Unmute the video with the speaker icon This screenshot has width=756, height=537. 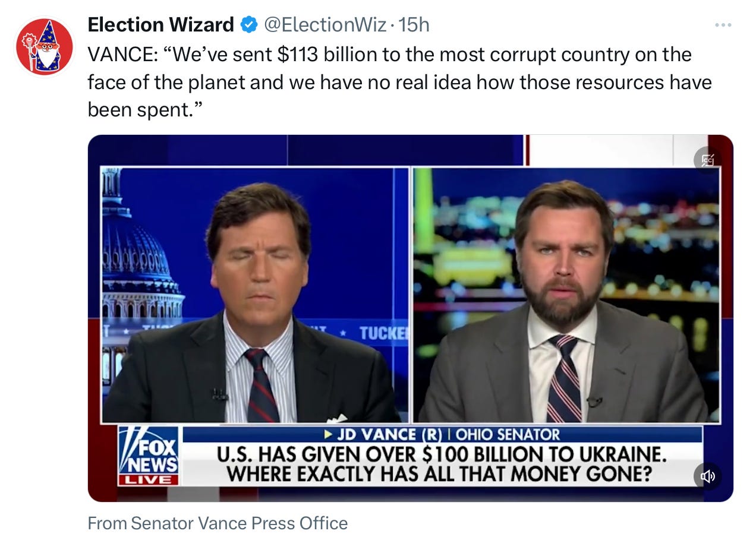click(707, 476)
